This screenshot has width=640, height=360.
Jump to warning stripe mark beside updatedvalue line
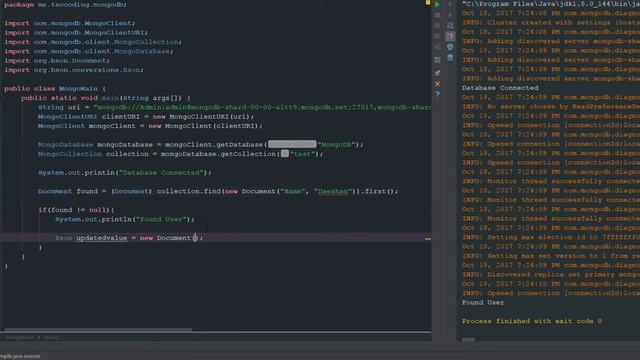[x=428, y=238]
